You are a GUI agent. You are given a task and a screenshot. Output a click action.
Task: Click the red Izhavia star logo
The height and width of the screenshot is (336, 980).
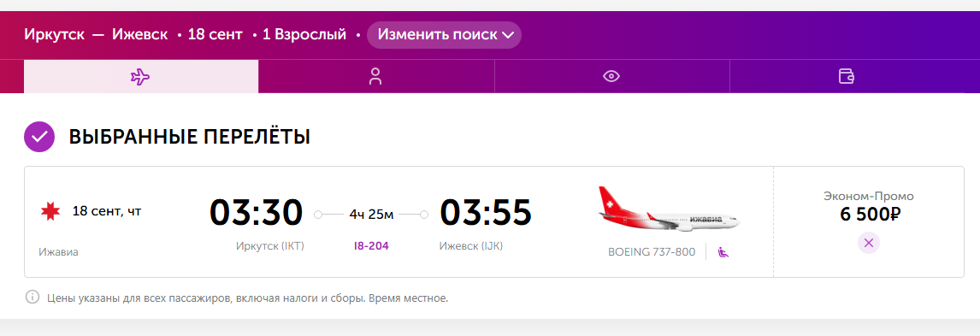[50, 212]
